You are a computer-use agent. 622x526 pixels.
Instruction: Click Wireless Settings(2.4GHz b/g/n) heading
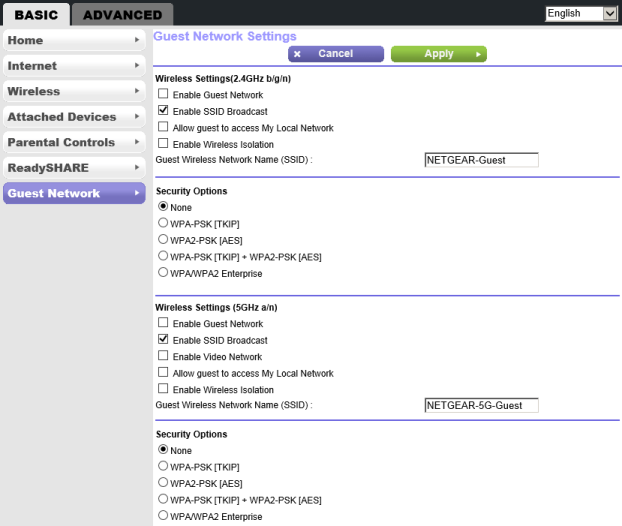click(x=223, y=79)
